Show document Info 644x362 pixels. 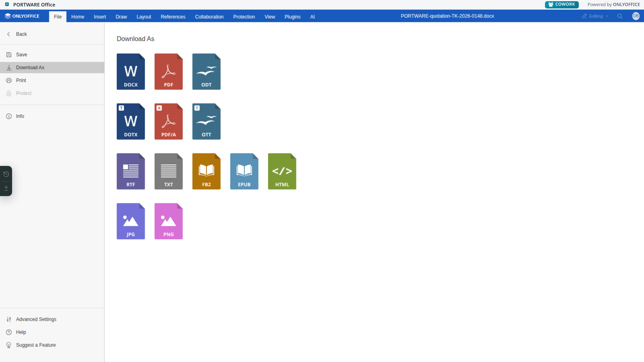coord(52,116)
